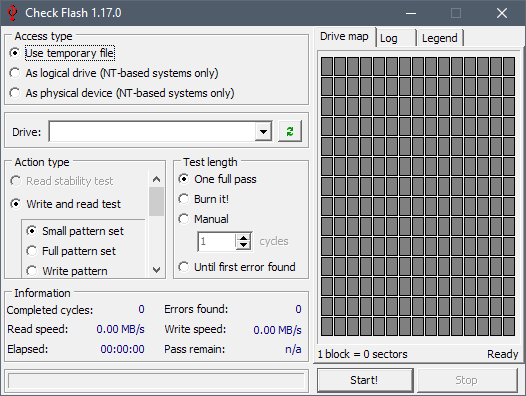This screenshot has height=396, width=526.
Task: Click the Start! button
Action: coord(364,380)
